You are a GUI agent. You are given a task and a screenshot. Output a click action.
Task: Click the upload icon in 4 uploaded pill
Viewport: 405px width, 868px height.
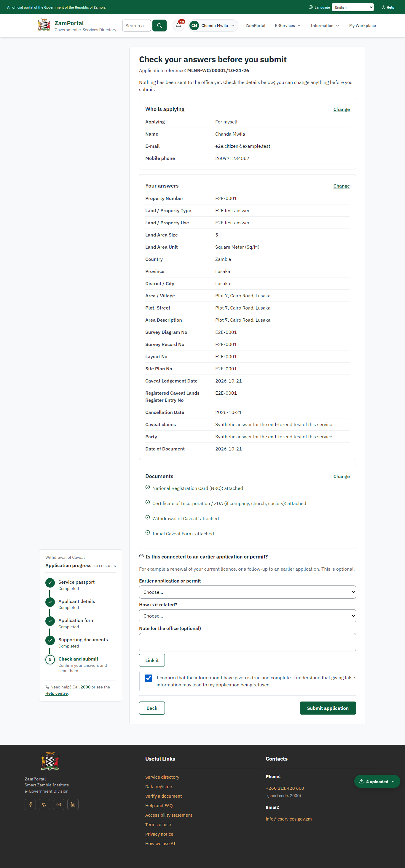click(361, 781)
